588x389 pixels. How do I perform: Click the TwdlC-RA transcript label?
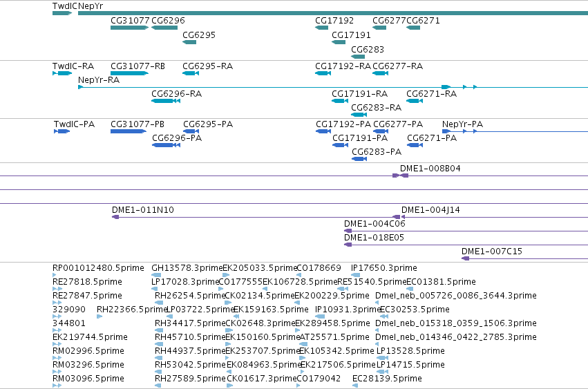(x=73, y=66)
